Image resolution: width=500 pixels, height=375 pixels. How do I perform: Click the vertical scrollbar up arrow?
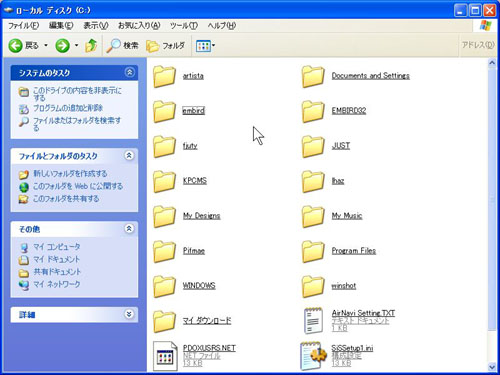coord(492,62)
